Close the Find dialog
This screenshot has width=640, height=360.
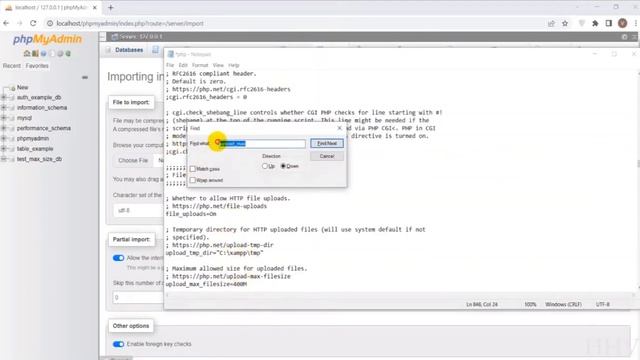339,128
